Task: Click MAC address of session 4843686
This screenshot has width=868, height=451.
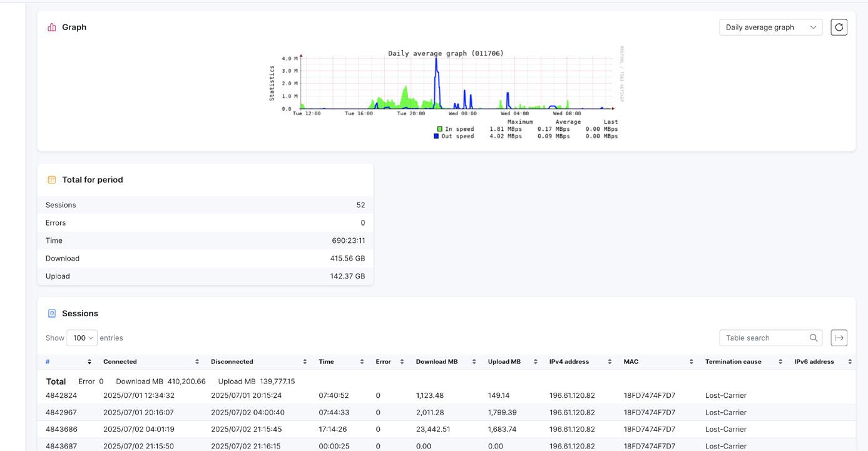Action: click(650, 429)
